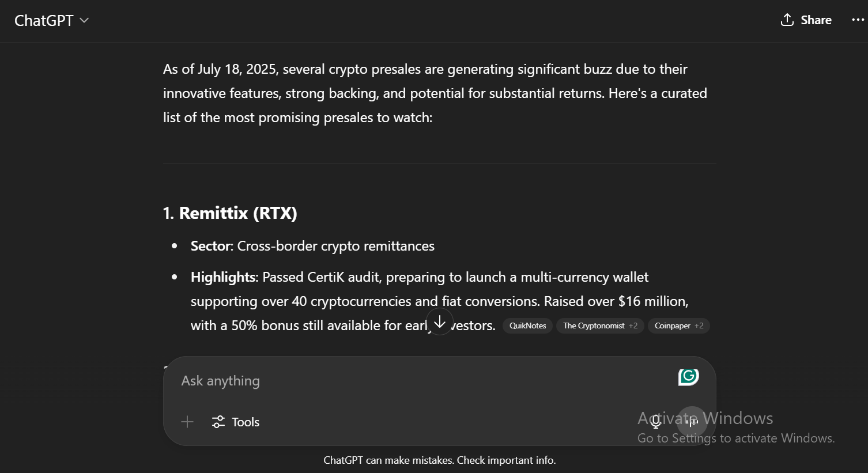Open the three-dot more options menu
This screenshot has width=868, height=473.
[x=858, y=20]
